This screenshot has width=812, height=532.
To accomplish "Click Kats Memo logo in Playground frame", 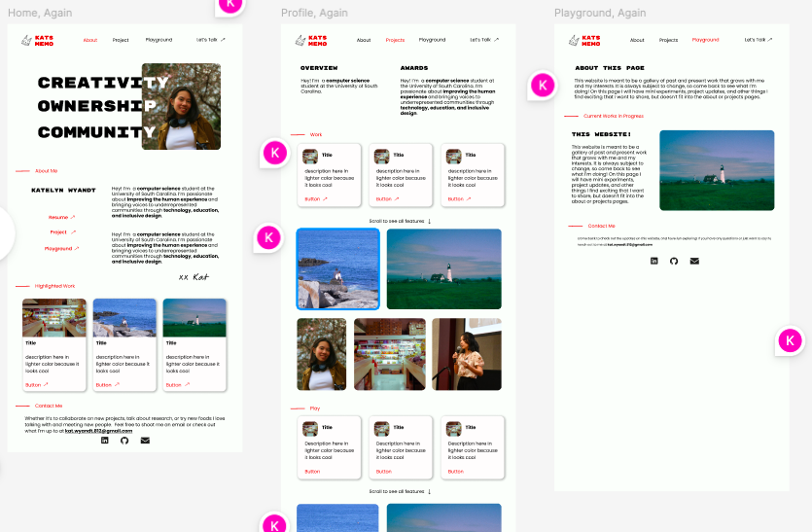I will coord(585,40).
